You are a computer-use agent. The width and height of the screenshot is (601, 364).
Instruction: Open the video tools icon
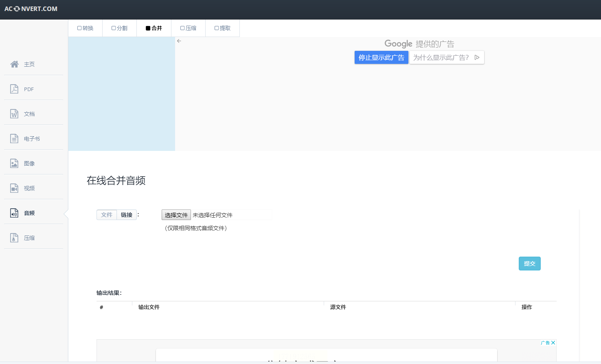click(x=14, y=188)
